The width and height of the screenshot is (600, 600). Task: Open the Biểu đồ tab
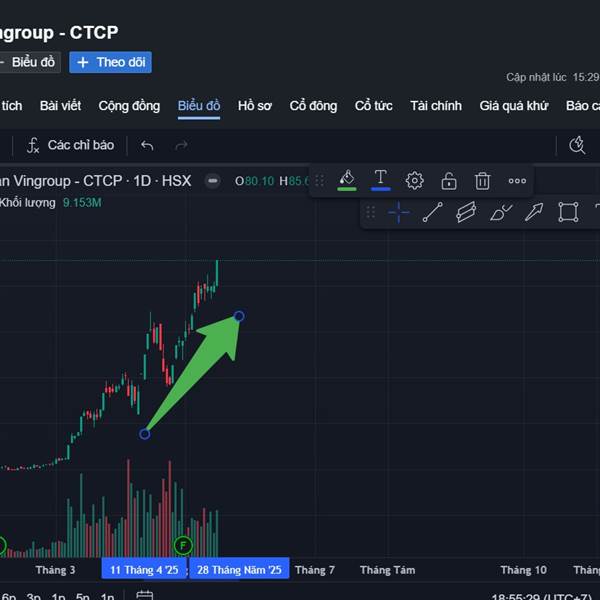click(199, 106)
